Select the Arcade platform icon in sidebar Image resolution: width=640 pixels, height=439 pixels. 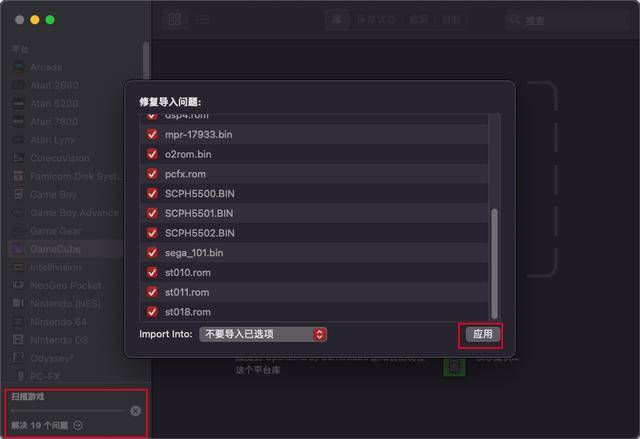click(18, 67)
